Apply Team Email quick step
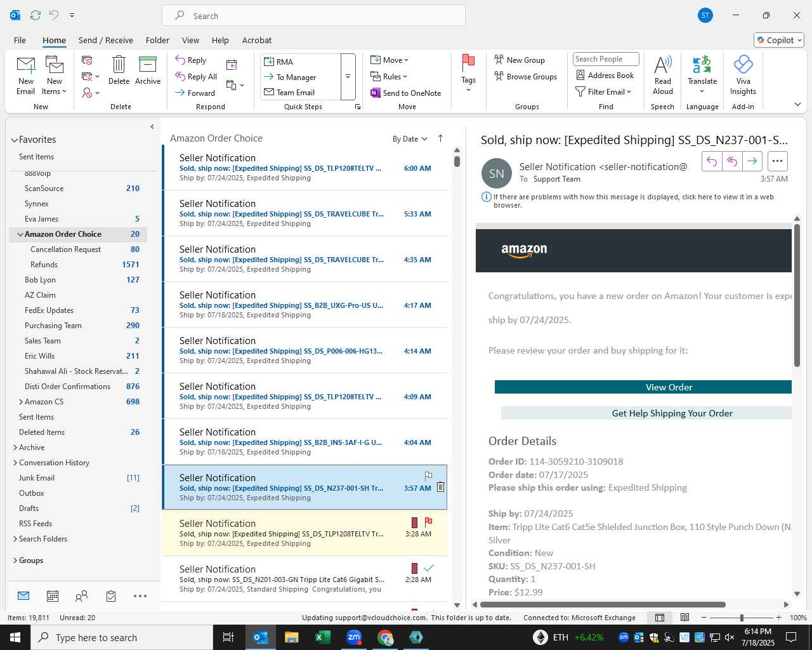This screenshot has height=650, width=812. pyautogui.click(x=301, y=93)
